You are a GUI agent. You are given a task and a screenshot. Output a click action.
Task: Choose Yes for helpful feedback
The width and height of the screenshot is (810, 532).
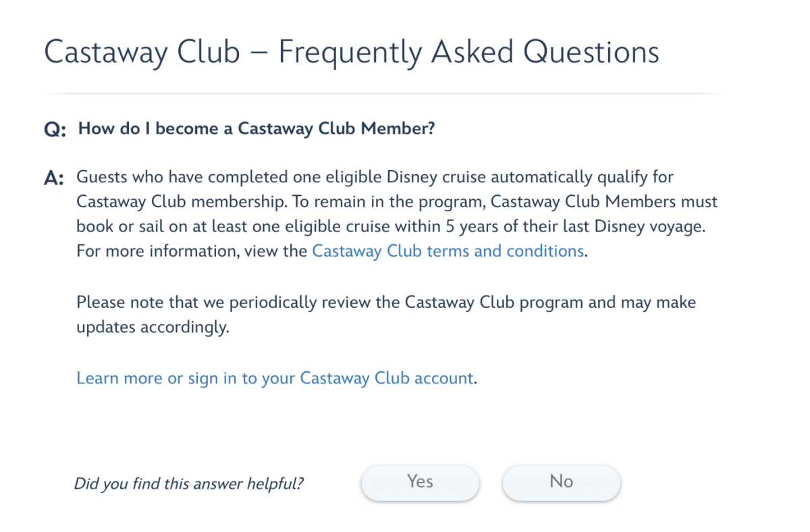click(420, 482)
